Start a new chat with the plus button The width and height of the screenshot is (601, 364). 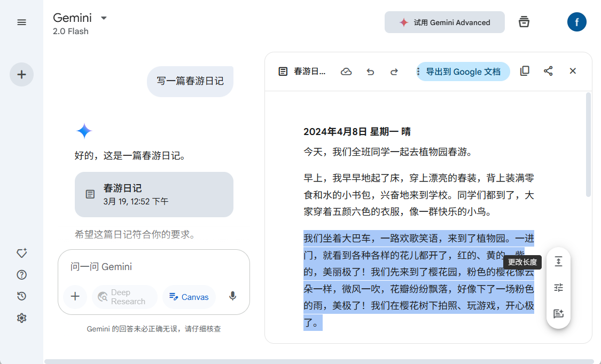click(21, 75)
